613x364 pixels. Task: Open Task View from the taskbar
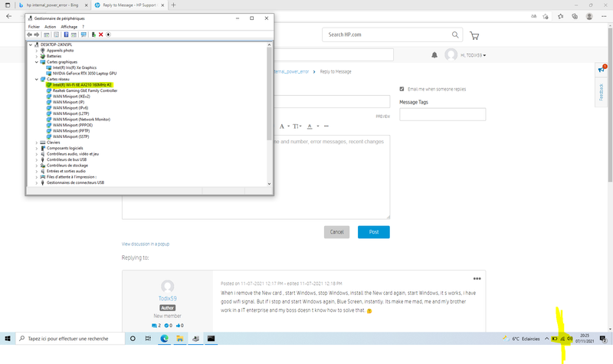(148, 339)
